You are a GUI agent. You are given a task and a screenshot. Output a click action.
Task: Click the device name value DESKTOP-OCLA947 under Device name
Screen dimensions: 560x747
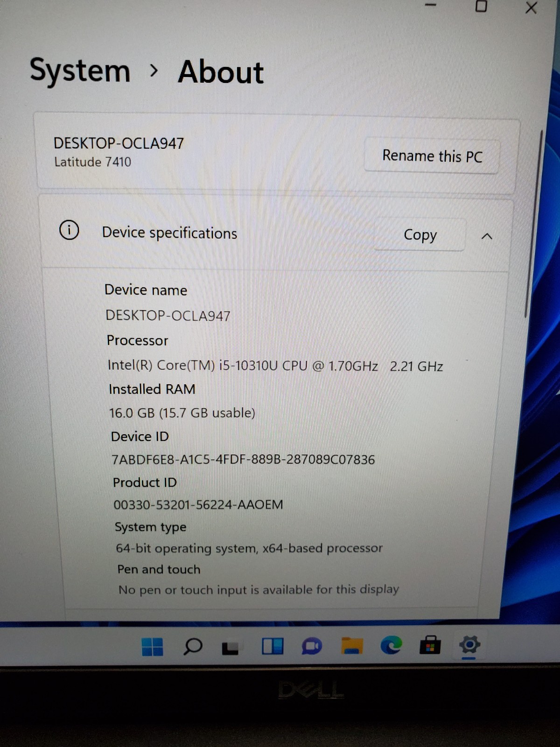click(x=168, y=316)
